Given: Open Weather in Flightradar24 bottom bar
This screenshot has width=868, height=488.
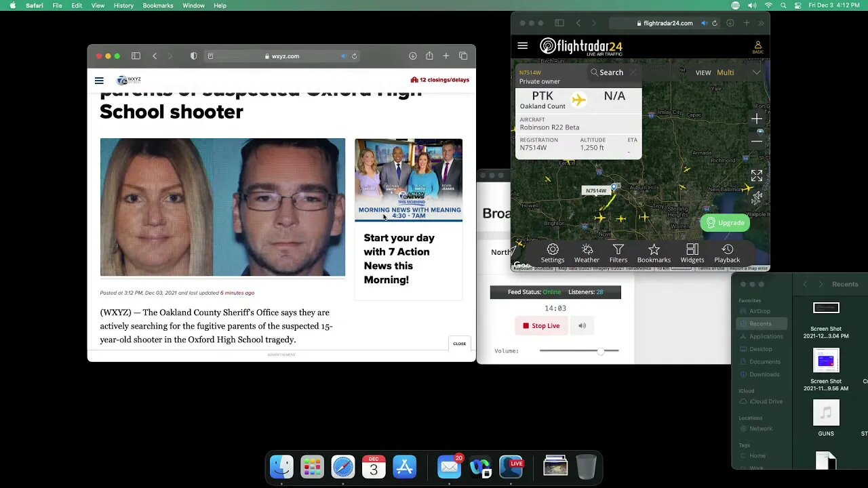Looking at the screenshot, I should [x=587, y=253].
